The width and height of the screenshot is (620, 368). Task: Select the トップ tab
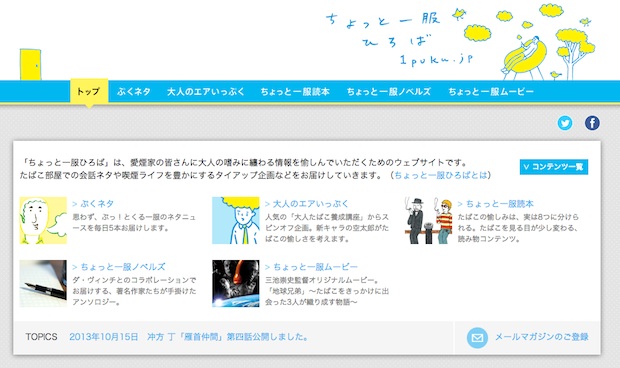[89, 91]
